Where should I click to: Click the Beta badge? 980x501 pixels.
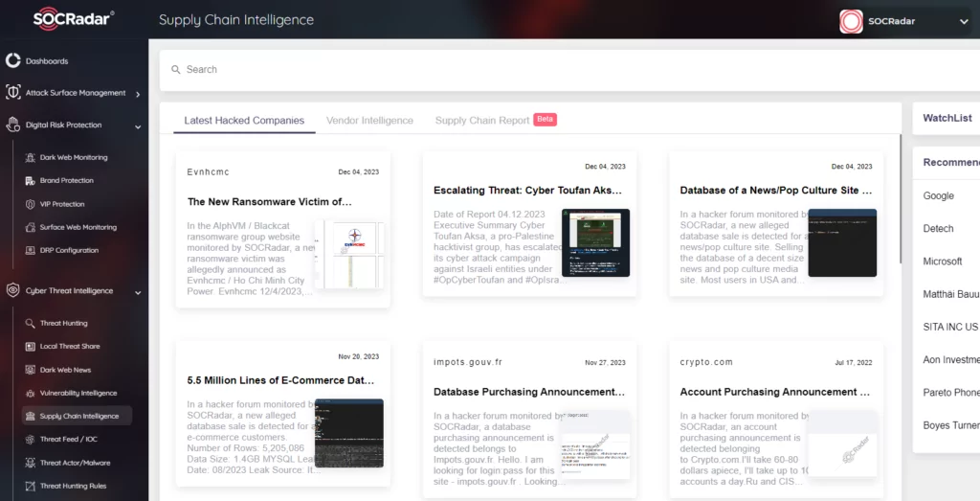(x=545, y=119)
